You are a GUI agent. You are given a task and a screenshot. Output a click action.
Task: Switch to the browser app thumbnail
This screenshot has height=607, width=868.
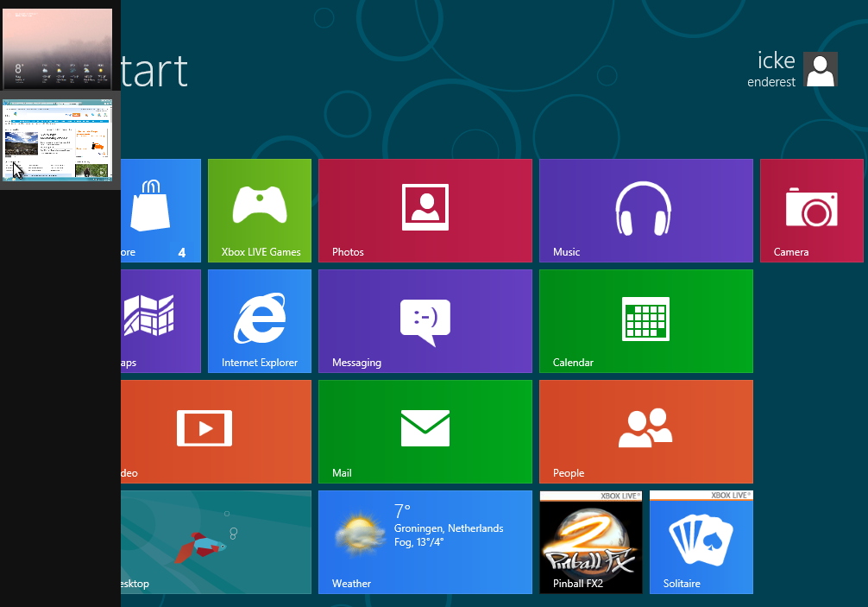[x=58, y=140]
